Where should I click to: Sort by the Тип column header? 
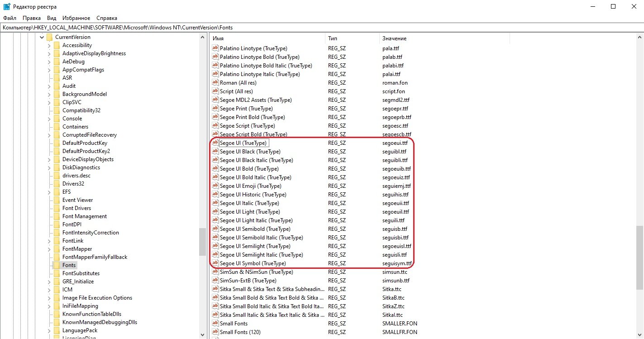coord(353,38)
